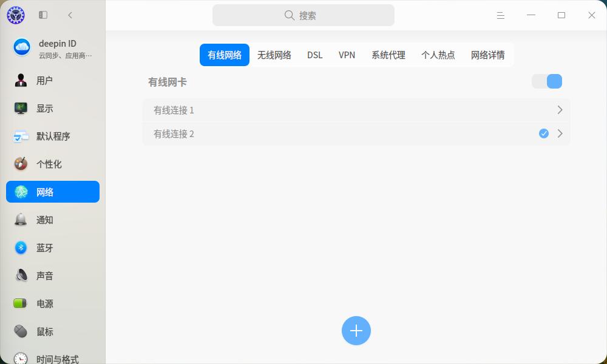This screenshot has height=364, width=607.
Task: Open the 个人热点 tab
Action: [438, 55]
